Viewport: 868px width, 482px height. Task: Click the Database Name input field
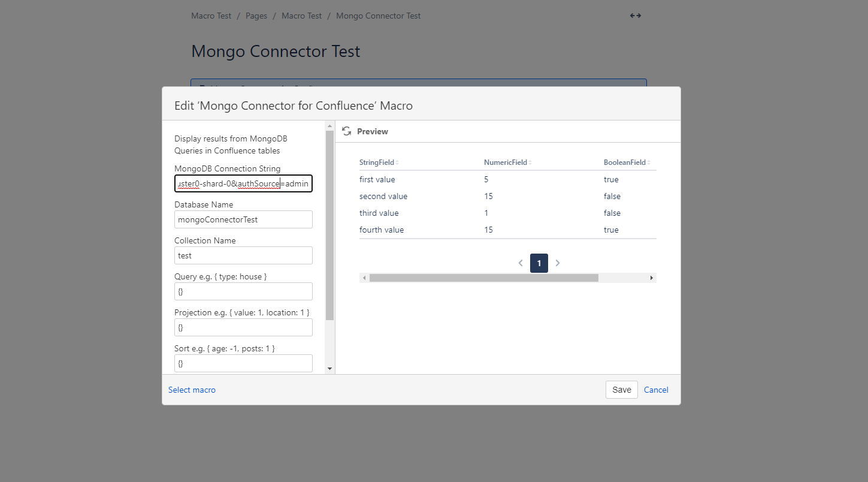(243, 219)
